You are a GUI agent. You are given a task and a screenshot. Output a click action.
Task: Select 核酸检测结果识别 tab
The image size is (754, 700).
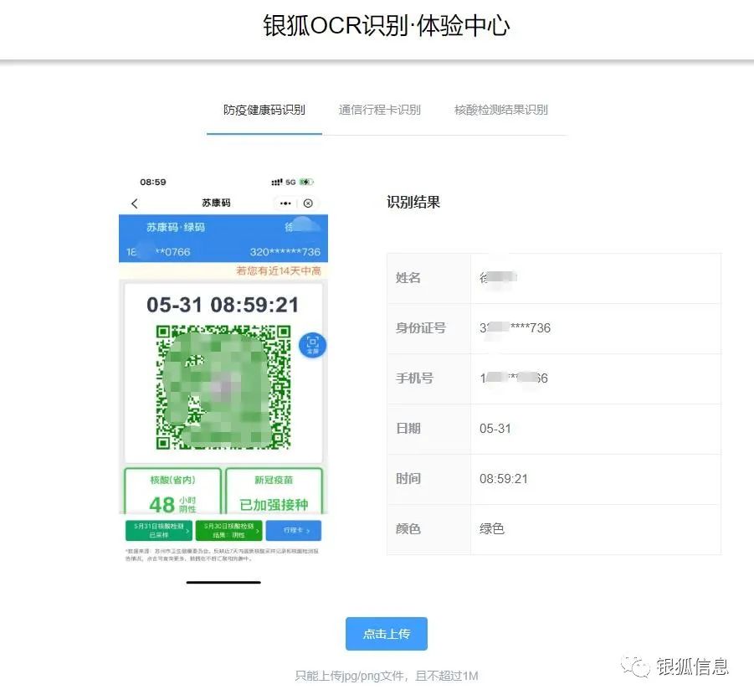pyautogui.click(x=501, y=110)
